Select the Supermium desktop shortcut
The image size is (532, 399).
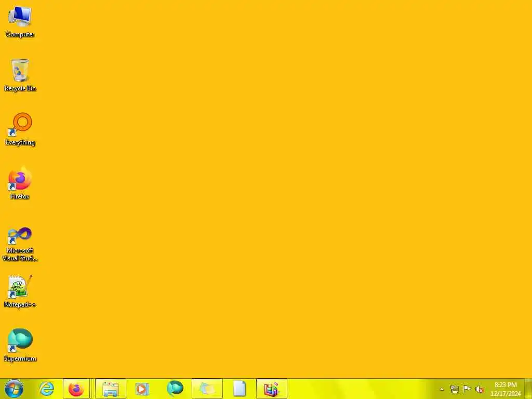(20, 345)
